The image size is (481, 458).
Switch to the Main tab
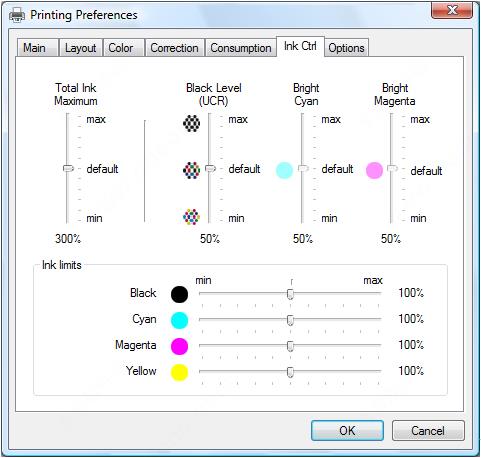[x=37, y=48]
